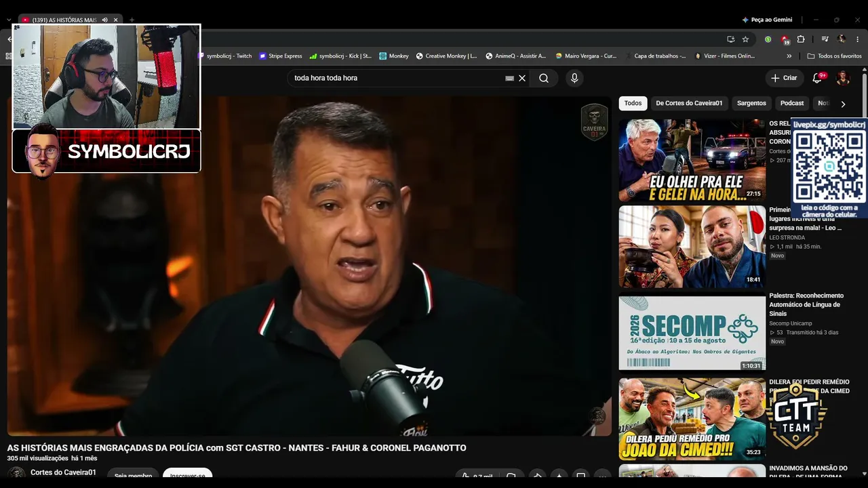This screenshot has width=868, height=488.
Task: Click the main video player
Action: tap(309, 265)
